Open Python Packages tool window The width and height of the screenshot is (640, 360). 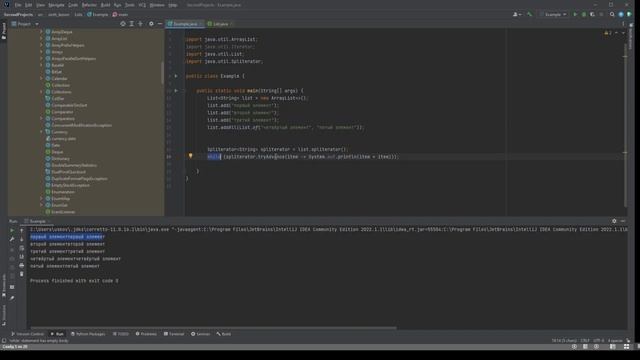tap(88, 334)
